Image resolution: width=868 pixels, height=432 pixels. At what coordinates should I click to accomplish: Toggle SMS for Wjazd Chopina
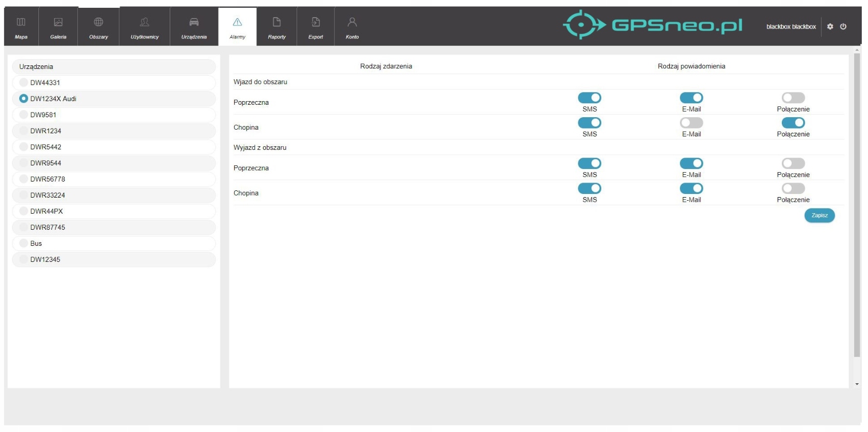(x=590, y=122)
